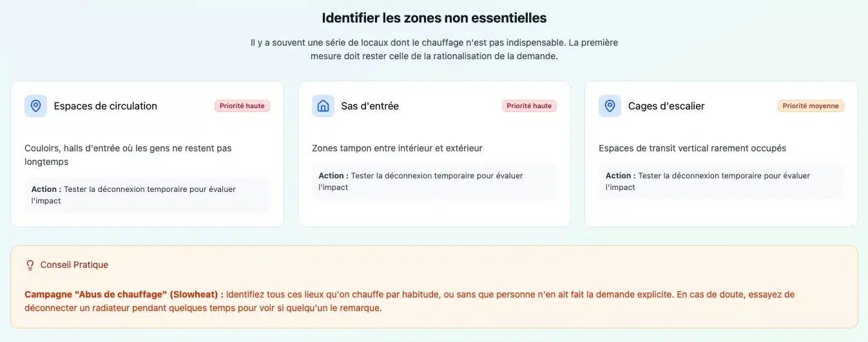The width and height of the screenshot is (868, 342).
Task: Click the description starting with Couloirs, halls d'entrée
Action: tap(128, 155)
